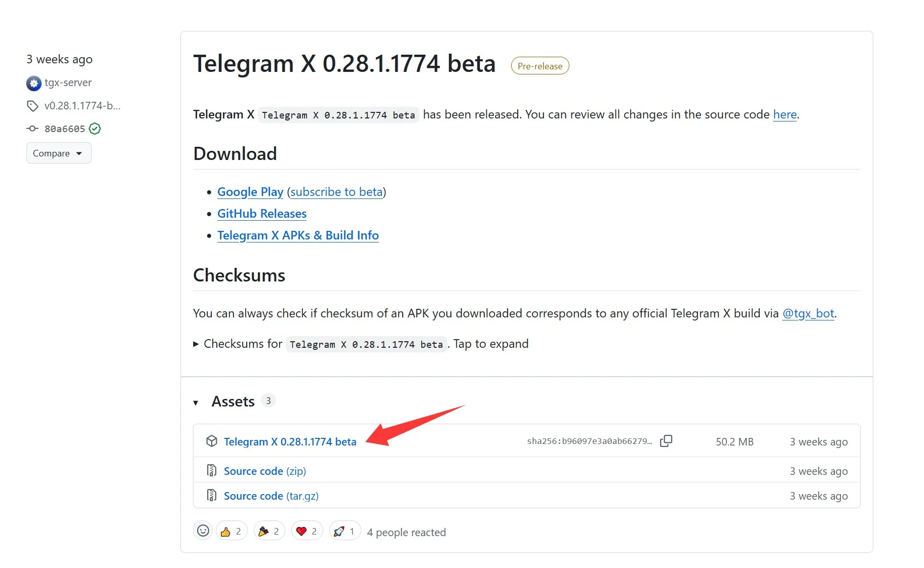Click the tgx-server organization avatar icon

33,83
